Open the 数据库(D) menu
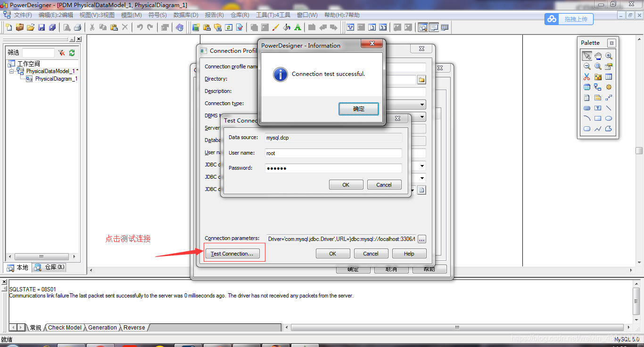Screen dimensions: 644x347 pyautogui.click(x=185, y=15)
